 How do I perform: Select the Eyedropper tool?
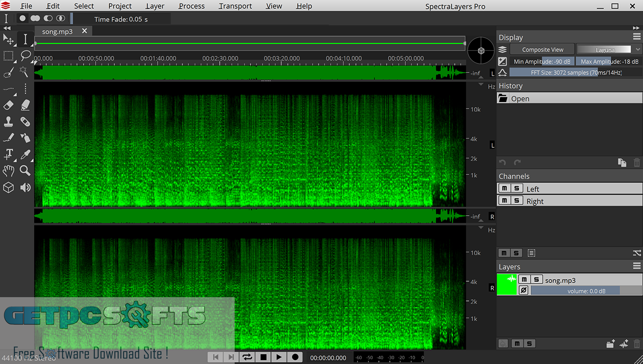(25, 155)
